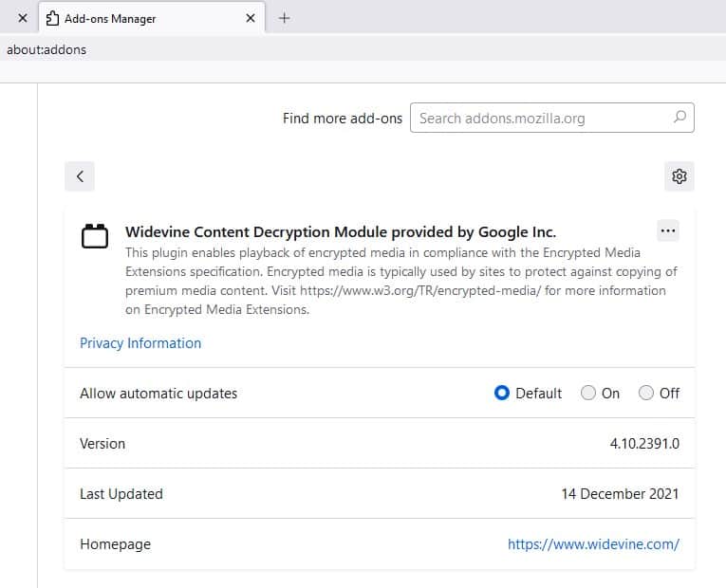Focus the Search addons.mozilla.org field
Image resolution: width=726 pixels, height=588 pixels.
click(x=541, y=118)
